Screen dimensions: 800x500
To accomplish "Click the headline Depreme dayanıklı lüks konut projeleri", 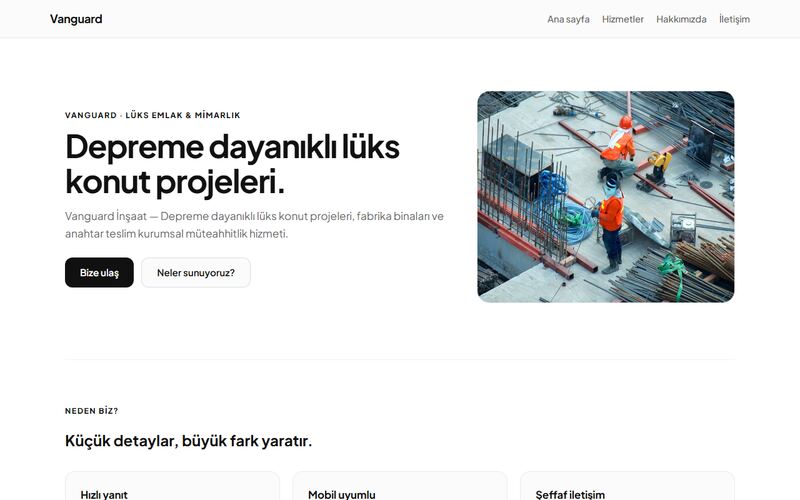I will (x=233, y=164).
